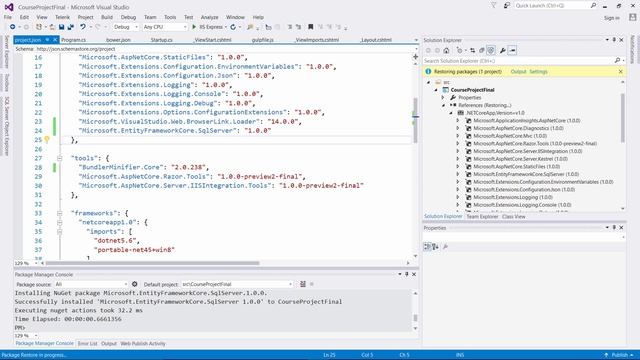The image size is (640, 360).
Task: Start debugging with IIS Express play icon
Action: point(194,27)
